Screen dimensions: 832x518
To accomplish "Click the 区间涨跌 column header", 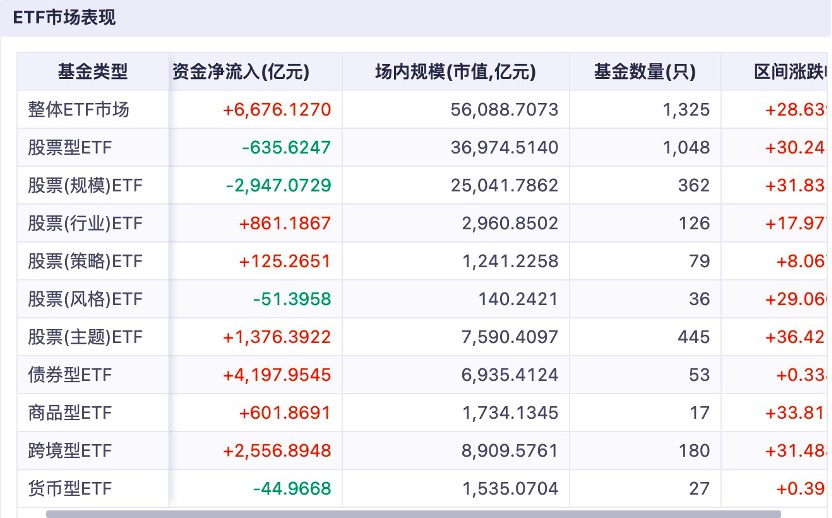I will click(x=790, y=72).
